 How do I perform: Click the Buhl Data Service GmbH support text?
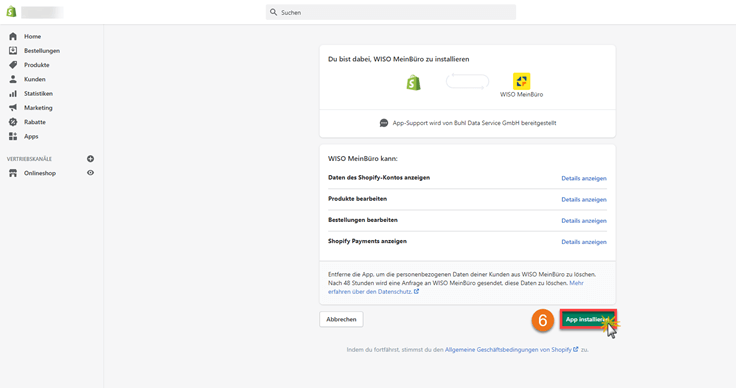click(474, 123)
